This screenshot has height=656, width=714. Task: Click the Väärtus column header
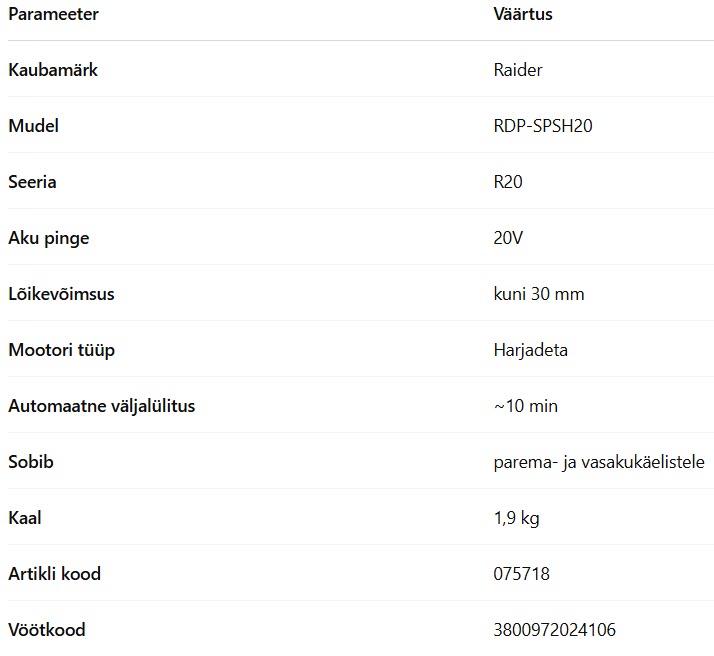(523, 14)
